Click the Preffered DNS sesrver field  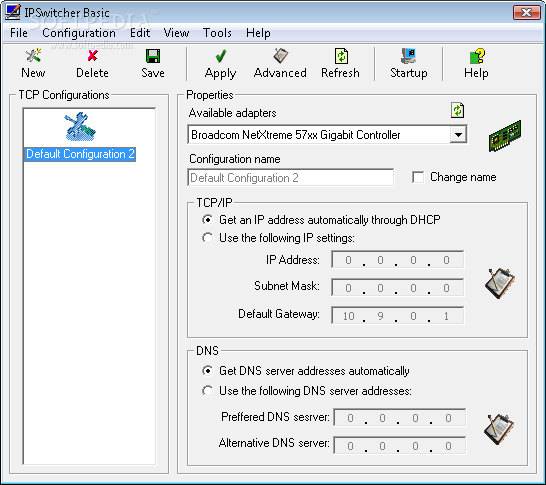click(400, 417)
